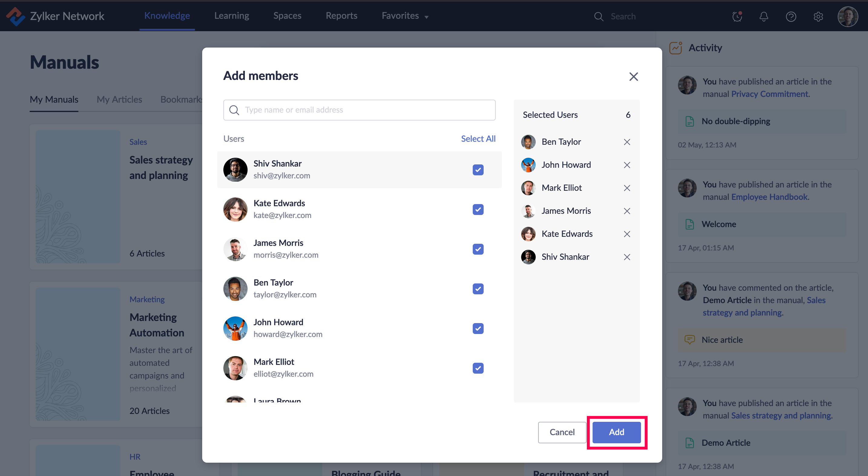Remove Shiv Shankar from selected users
Image resolution: width=868 pixels, height=476 pixels.
627,257
